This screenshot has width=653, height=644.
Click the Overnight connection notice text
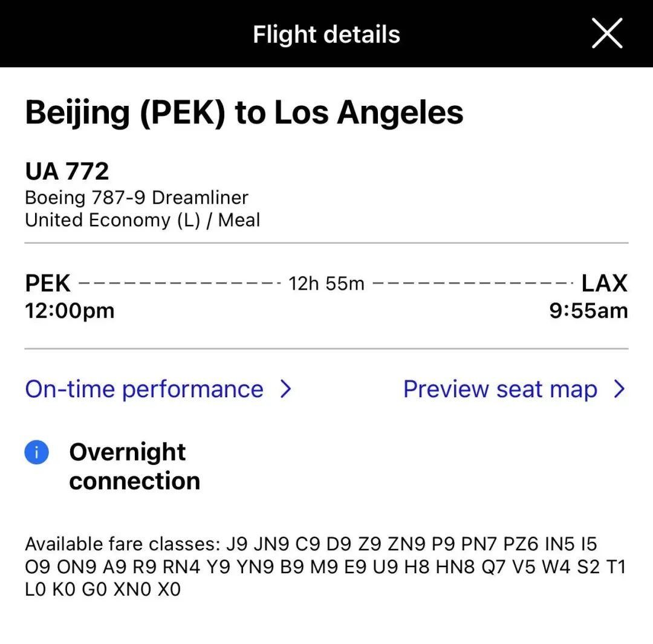pos(134,466)
